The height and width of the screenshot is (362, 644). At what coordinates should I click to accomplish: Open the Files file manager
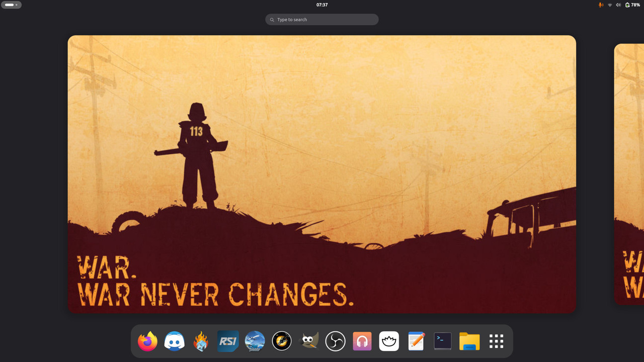point(469,341)
